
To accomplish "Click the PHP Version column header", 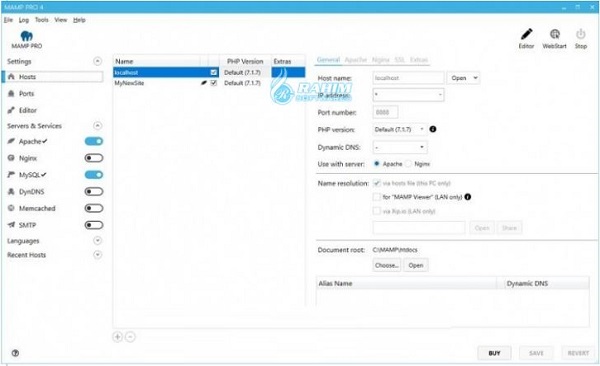I will tap(245, 61).
